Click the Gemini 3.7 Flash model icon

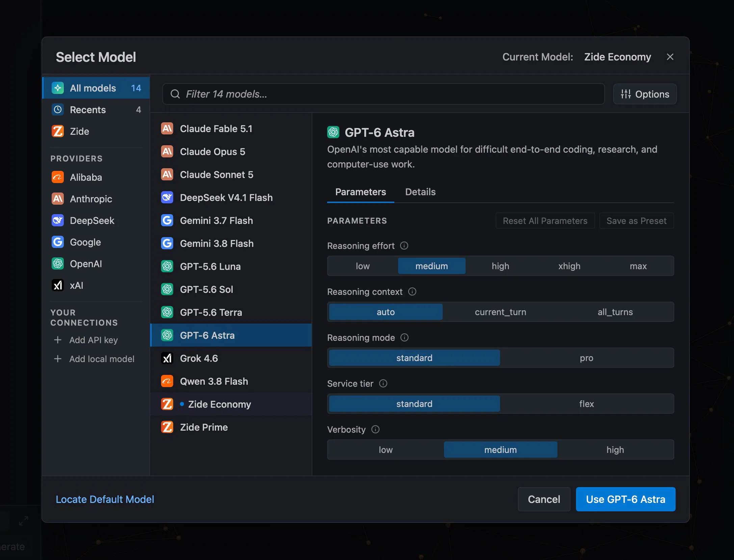pos(167,221)
